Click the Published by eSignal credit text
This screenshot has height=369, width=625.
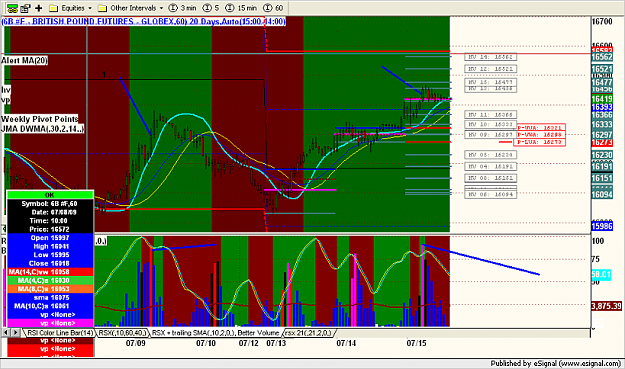click(556, 363)
